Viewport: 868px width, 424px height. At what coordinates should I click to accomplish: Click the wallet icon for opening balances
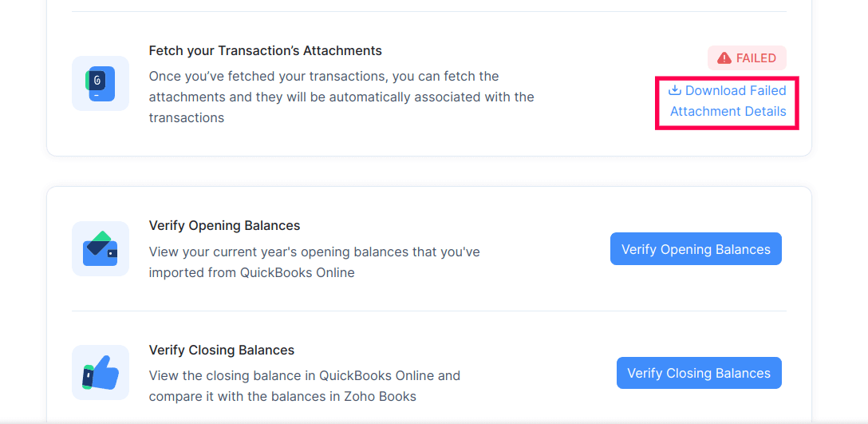point(100,248)
